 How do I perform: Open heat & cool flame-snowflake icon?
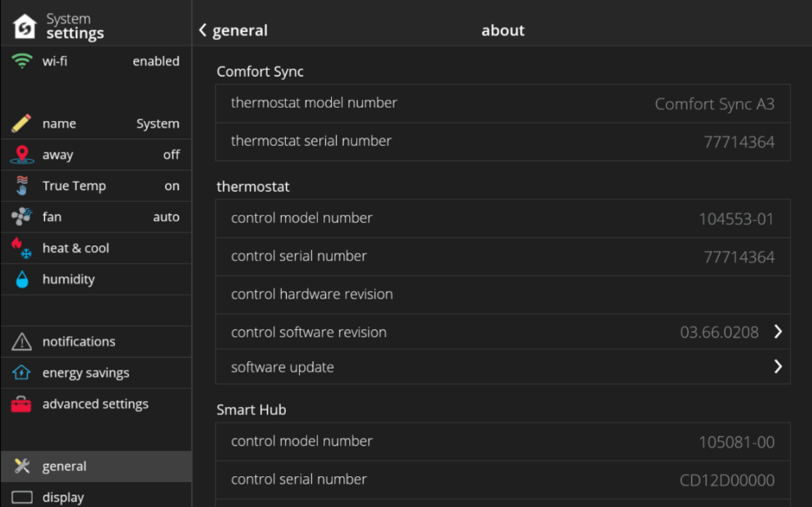click(x=22, y=248)
